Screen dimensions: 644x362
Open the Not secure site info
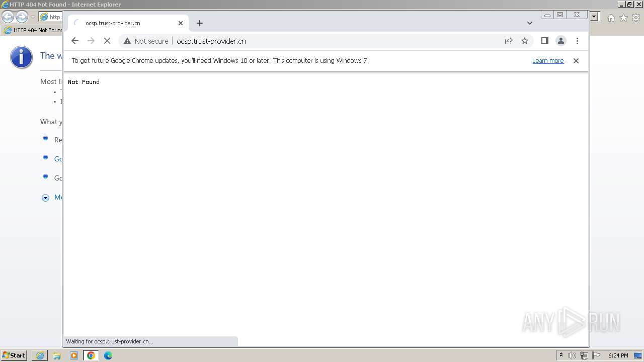coord(146,41)
